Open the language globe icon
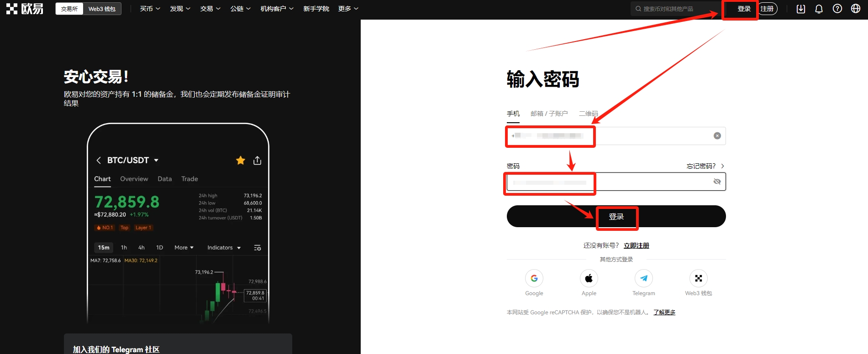This screenshot has height=354, width=868. (x=856, y=9)
